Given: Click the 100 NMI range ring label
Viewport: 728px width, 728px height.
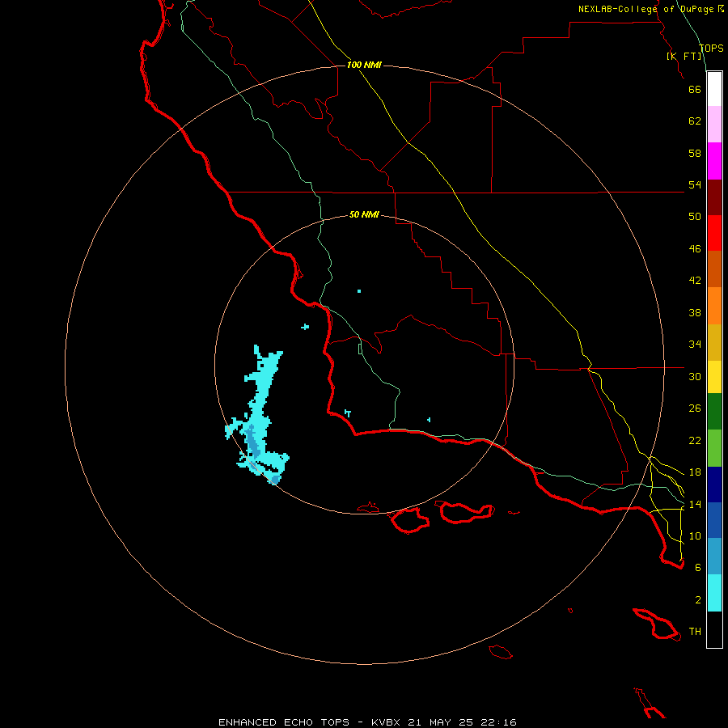Looking at the screenshot, I should coord(364,65).
